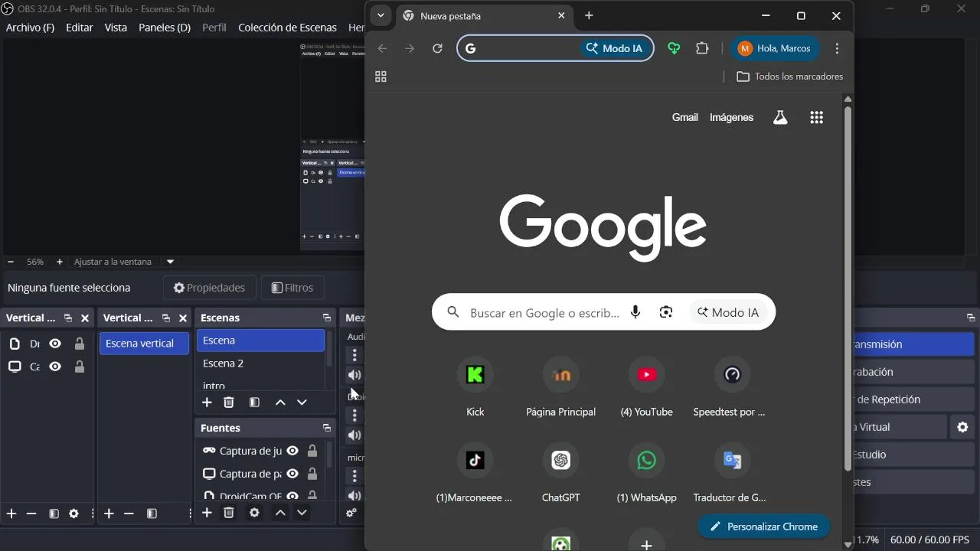Image resolution: width=980 pixels, height=551 pixels.
Task: Click the Propiedades button
Action: [x=210, y=288]
